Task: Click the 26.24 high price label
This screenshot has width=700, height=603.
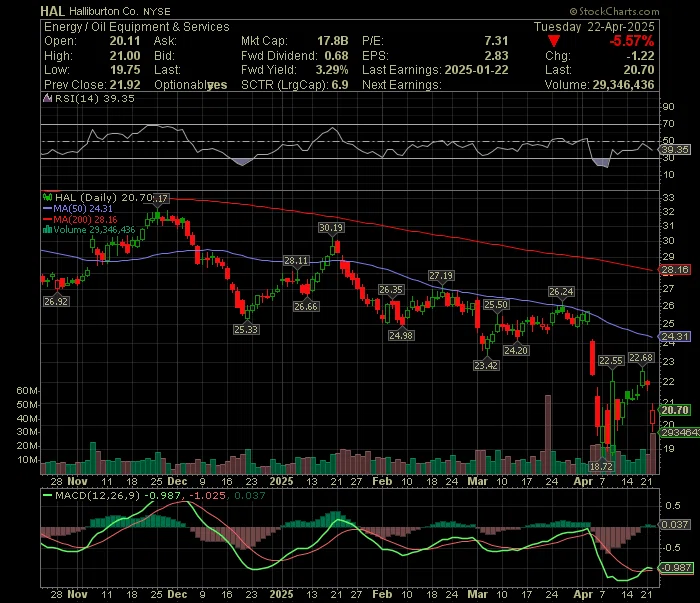Action: 561,292
